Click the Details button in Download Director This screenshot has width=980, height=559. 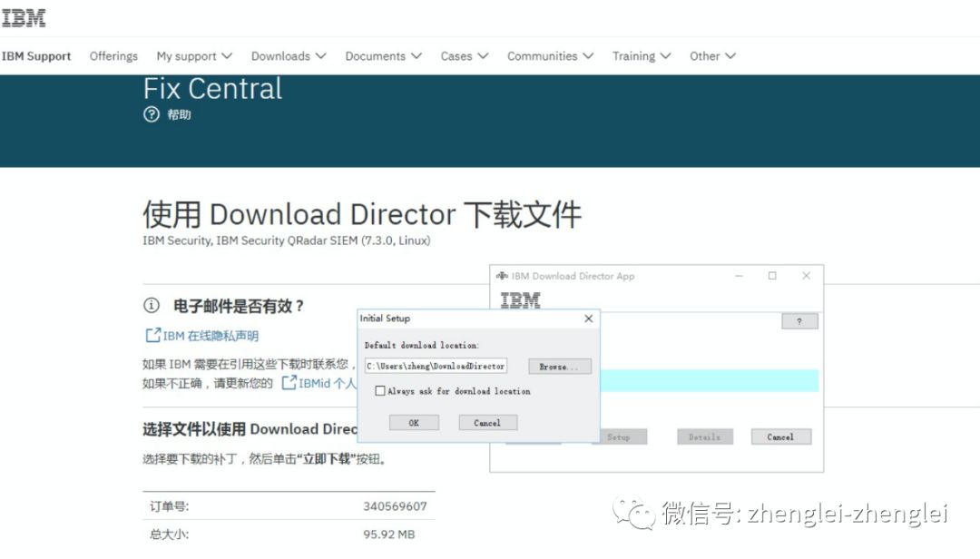pyautogui.click(x=704, y=437)
